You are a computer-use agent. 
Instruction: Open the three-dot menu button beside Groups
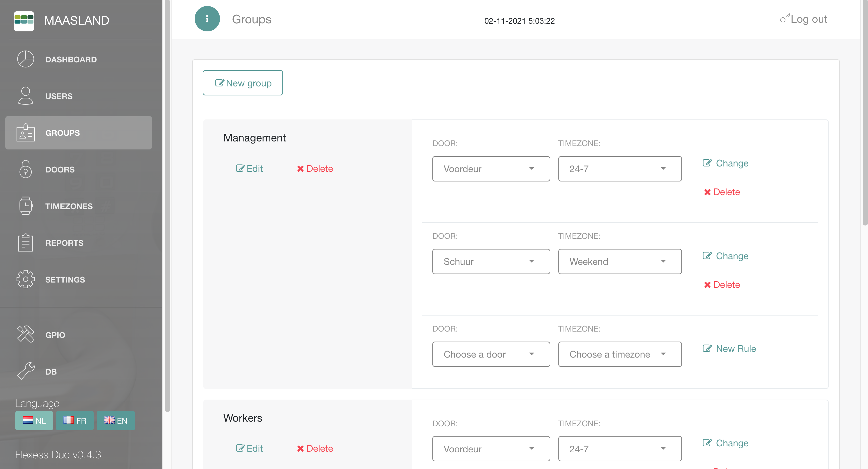tap(207, 19)
